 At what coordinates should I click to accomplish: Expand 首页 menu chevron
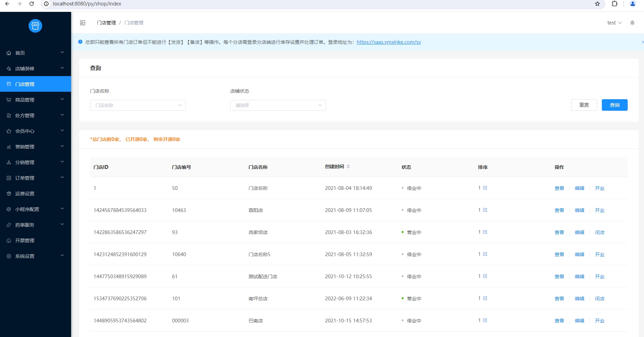62,52
